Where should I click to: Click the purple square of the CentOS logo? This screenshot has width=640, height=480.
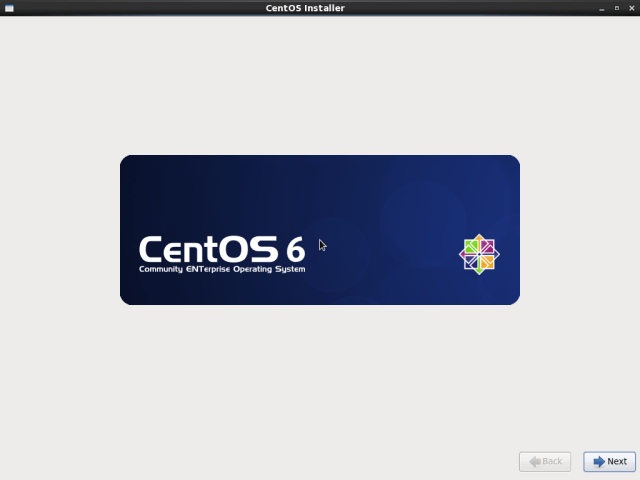pos(487,247)
